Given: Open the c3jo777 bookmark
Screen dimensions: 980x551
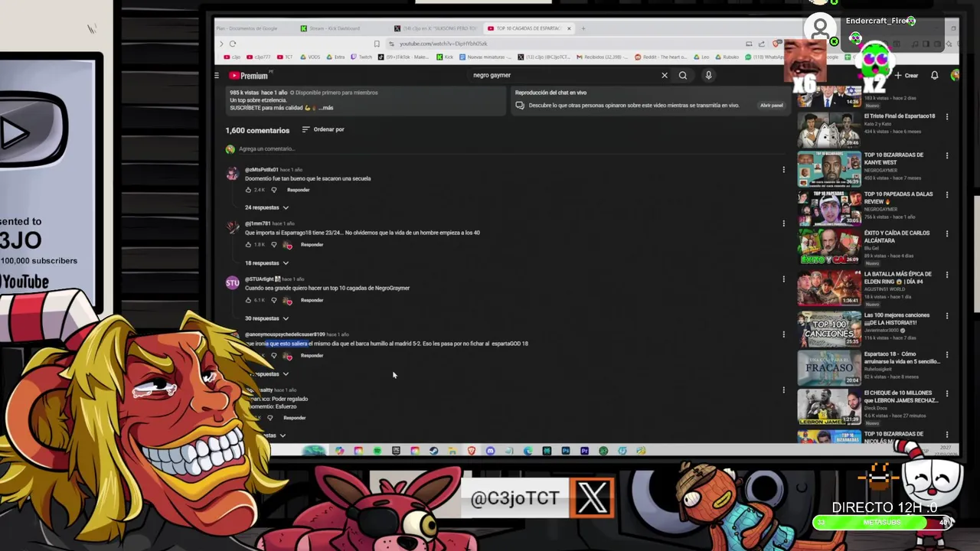Looking at the screenshot, I should coord(258,57).
